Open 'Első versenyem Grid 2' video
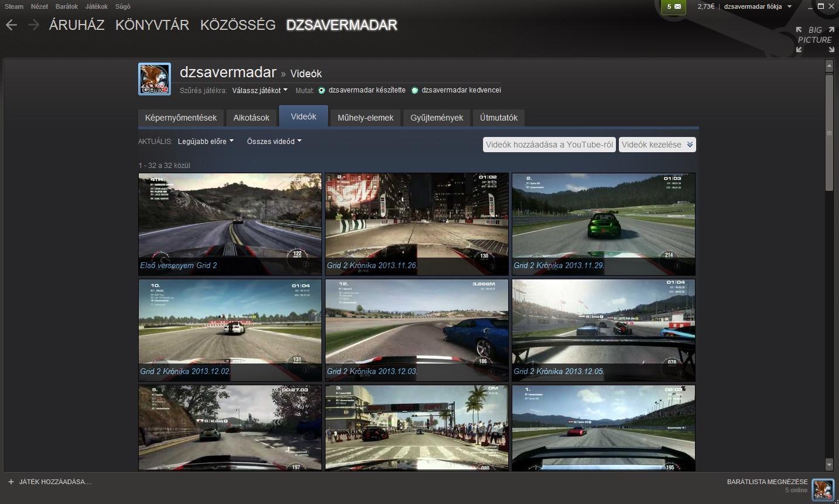 pos(230,224)
